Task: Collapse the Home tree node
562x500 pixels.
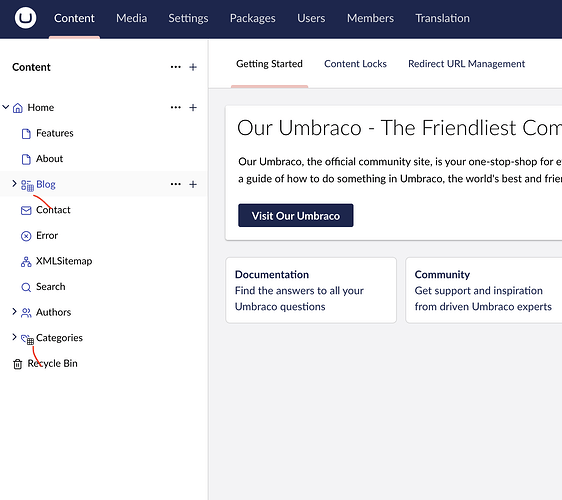Action: pyautogui.click(x=5, y=107)
